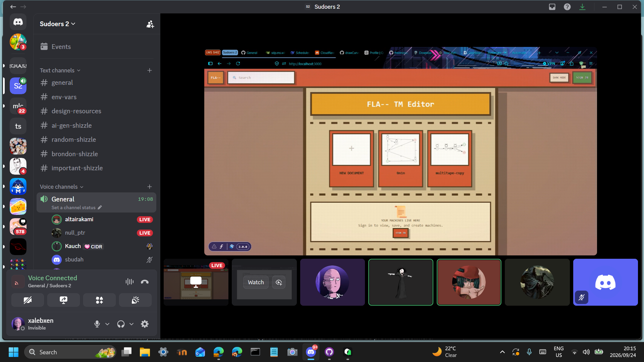The height and width of the screenshot is (362, 644).
Task: Collapse the Text channels category
Action: click(60, 70)
